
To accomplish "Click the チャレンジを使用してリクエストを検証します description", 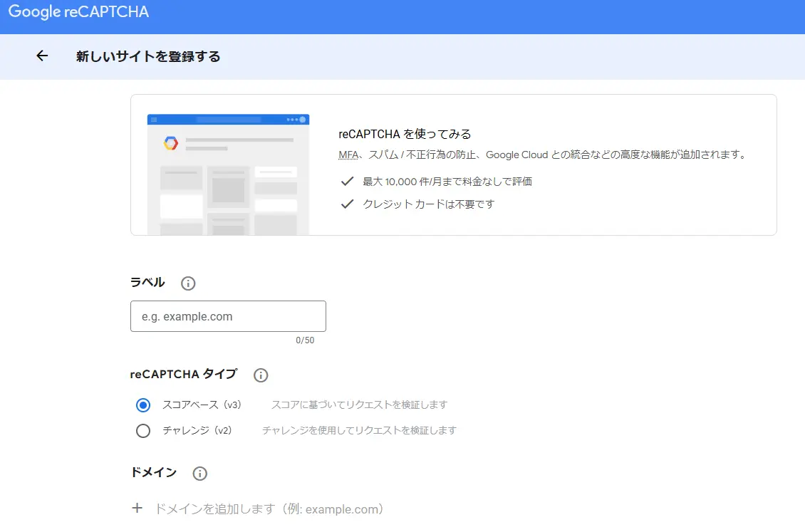I will pos(359,430).
